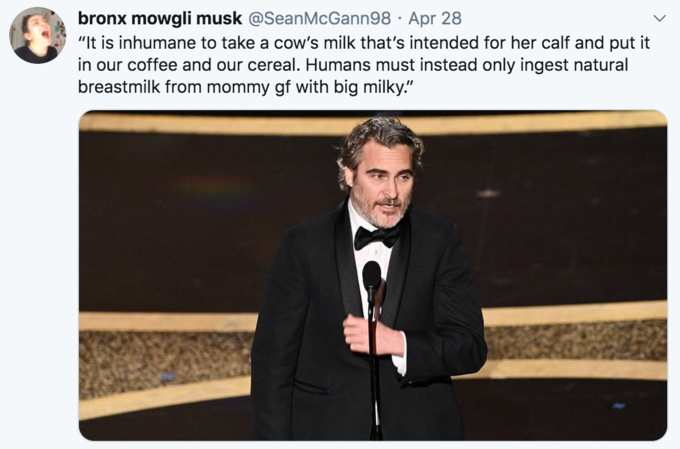680x449 pixels.
Task: Click the black tuxedo jacket pocket in the photo
Action: pos(311,386)
